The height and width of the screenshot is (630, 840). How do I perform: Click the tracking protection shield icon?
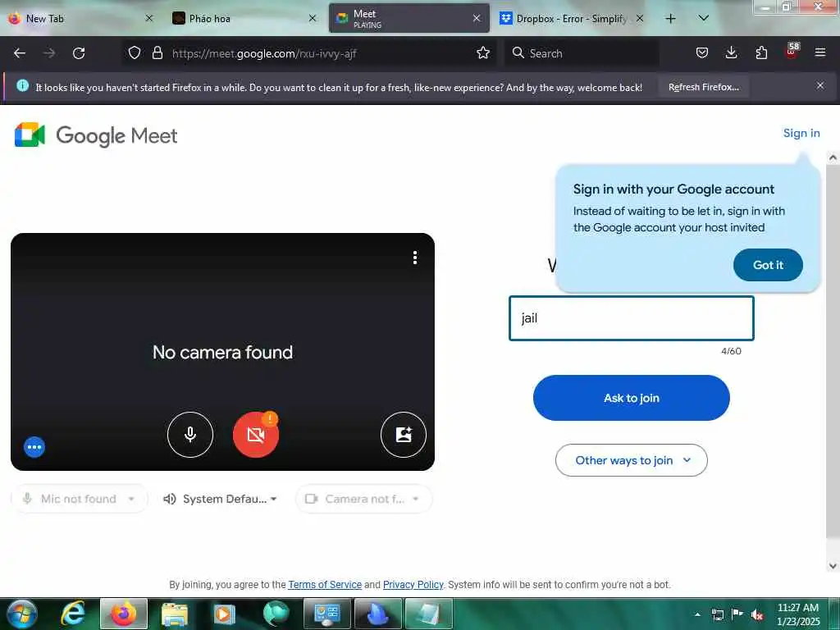tap(135, 52)
